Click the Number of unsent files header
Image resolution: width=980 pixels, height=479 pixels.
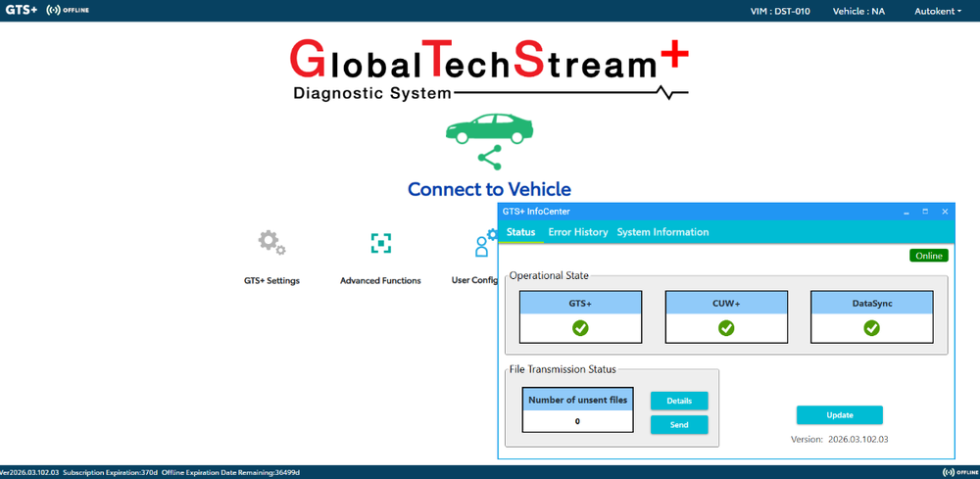(x=577, y=400)
